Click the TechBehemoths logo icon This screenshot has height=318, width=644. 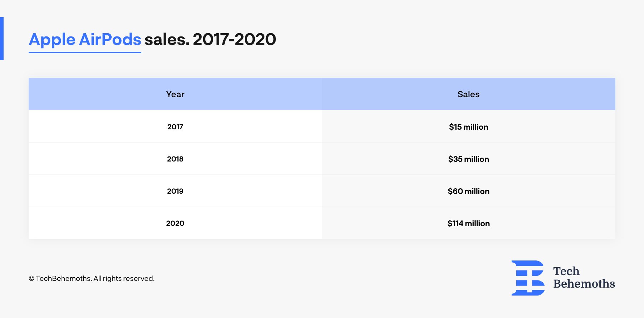[528, 278]
